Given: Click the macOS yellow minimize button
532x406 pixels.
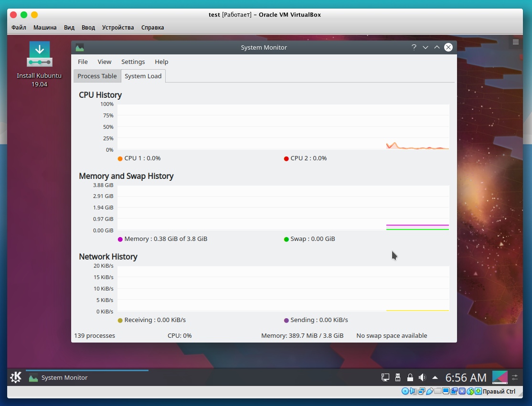Looking at the screenshot, I should [34, 15].
